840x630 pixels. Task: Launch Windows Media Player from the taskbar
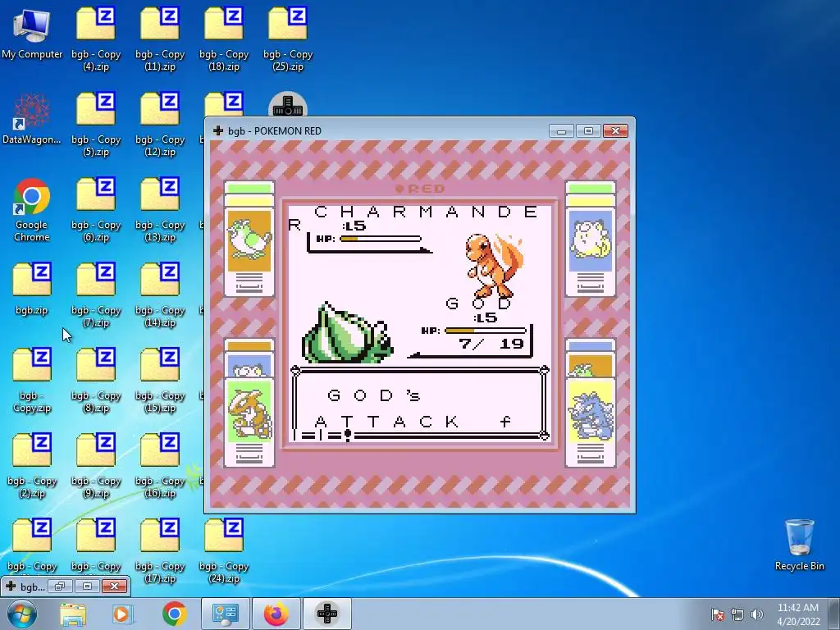pos(122,614)
